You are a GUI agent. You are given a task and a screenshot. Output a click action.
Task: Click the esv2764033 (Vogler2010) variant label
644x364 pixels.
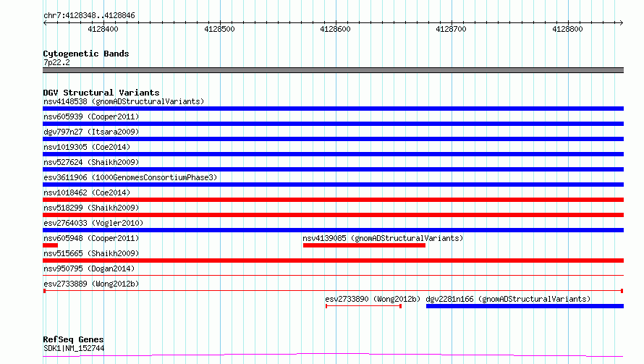[93, 223]
